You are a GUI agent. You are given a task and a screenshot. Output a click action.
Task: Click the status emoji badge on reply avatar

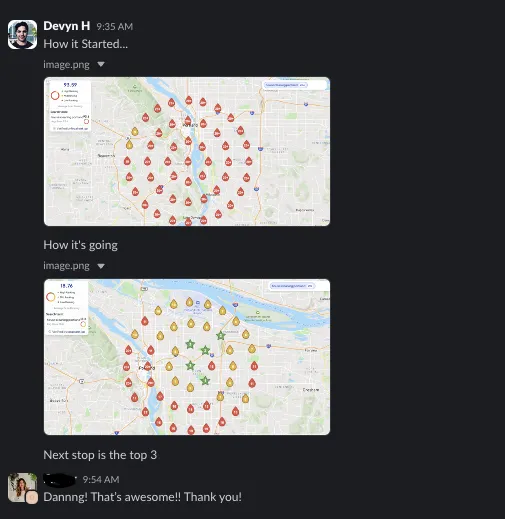click(x=32, y=497)
